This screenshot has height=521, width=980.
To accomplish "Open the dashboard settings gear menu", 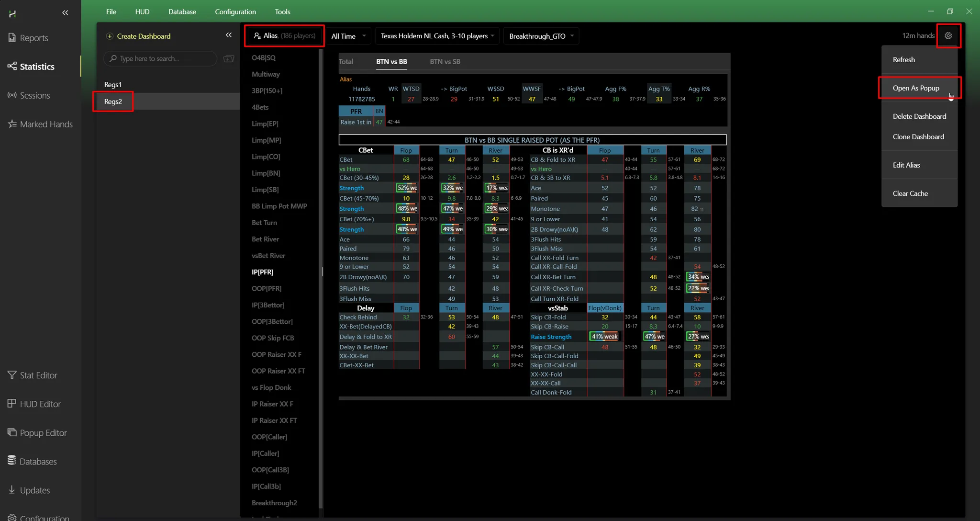I will point(948,35).
